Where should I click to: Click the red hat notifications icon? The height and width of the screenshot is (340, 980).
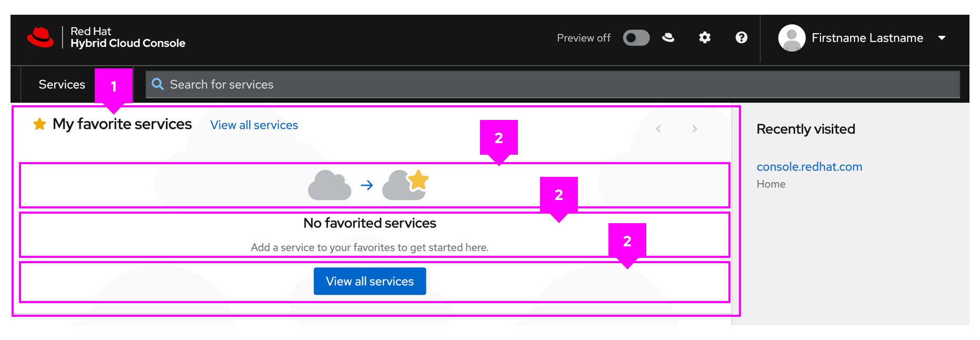coord(668,37)
